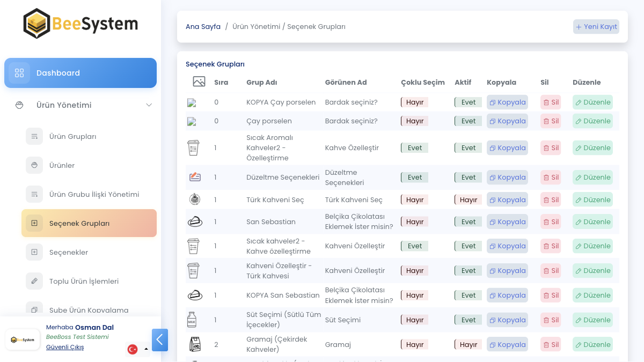Click the Yeni Kayıt button
The width and height of the screenshot is (644, 362).
point(596,27)
